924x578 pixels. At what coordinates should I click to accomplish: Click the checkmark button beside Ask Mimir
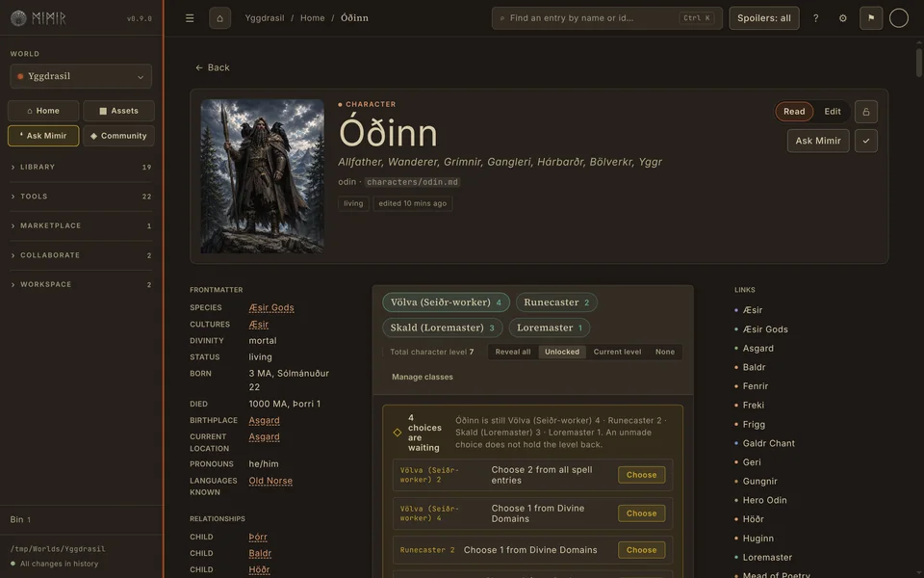coord(865,141)
